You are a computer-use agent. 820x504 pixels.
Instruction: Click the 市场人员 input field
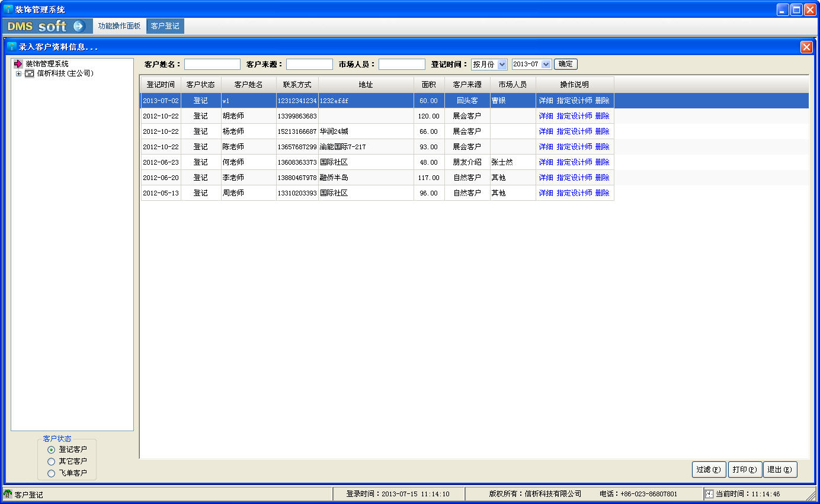pos(402,64)
